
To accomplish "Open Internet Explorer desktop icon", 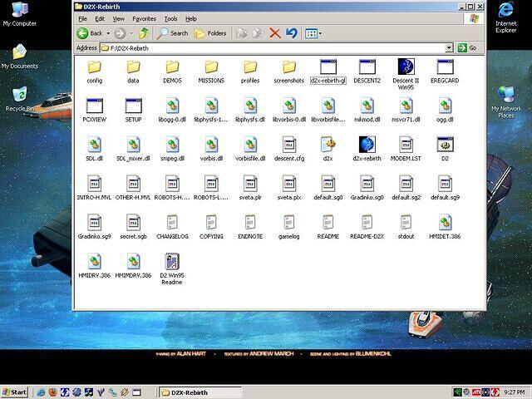I will tap(505, 12).
